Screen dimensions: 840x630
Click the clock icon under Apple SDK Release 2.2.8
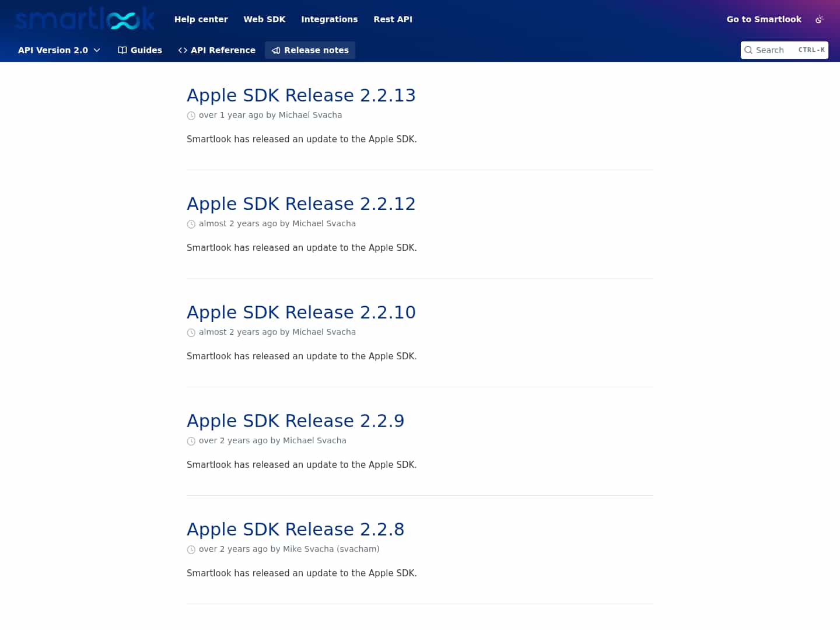191,549
